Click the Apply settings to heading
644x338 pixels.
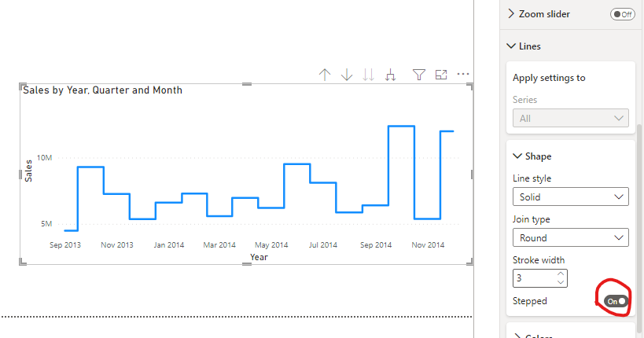pos(549,78)
